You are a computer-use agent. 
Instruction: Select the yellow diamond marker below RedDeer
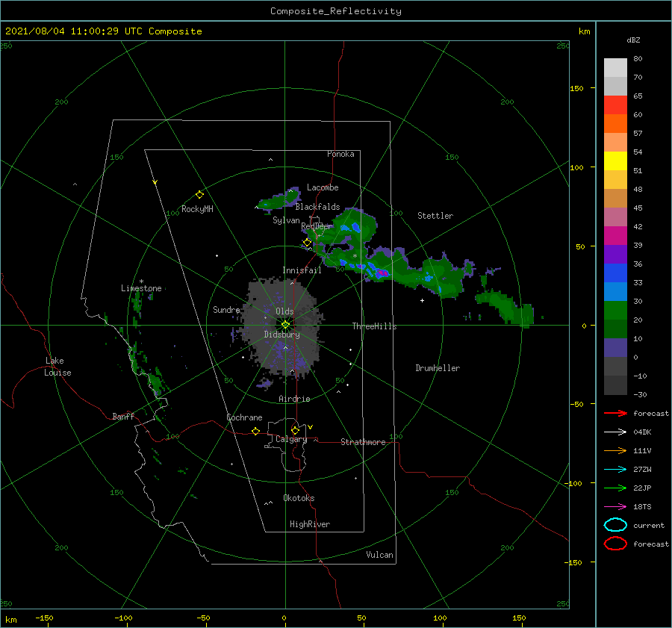pyautogui.click(x=308, y=243)
